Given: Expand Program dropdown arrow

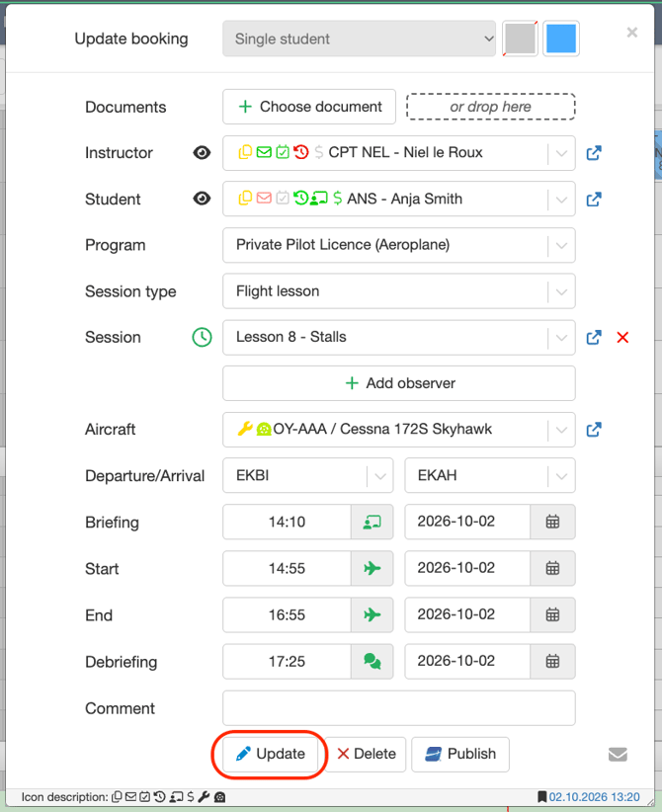Looking at the screenshot, I should [561, 245].
